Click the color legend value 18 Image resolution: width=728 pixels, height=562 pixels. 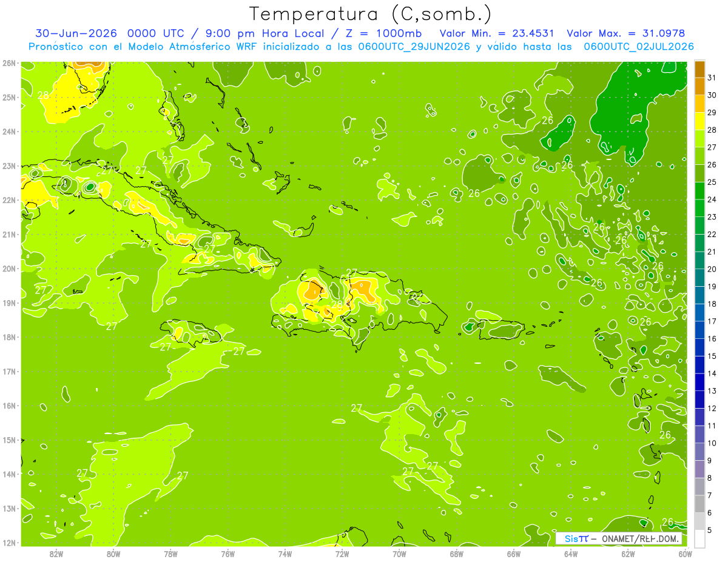pos(712,304)
